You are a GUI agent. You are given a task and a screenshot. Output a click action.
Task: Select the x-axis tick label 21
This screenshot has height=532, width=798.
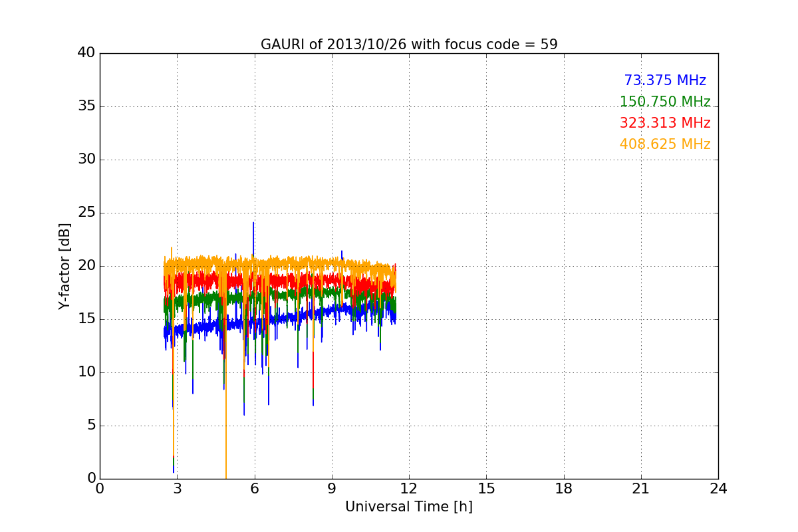coord(641,488)
